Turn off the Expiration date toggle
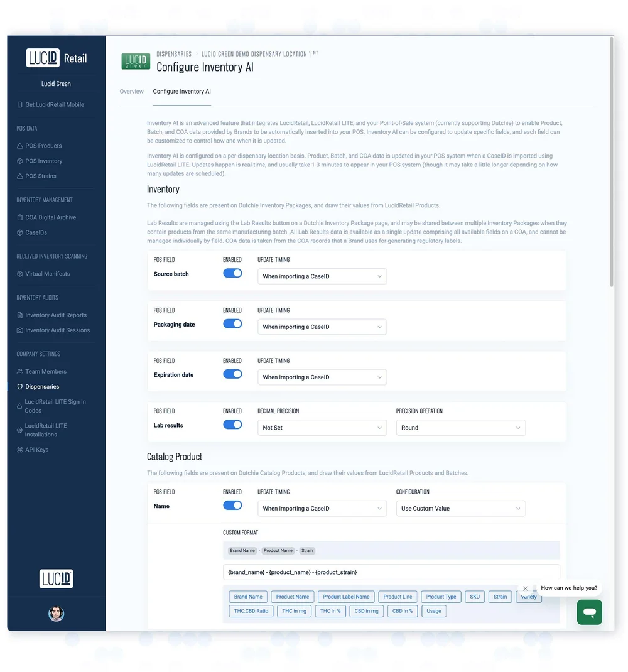 click(x=232, y=374)
